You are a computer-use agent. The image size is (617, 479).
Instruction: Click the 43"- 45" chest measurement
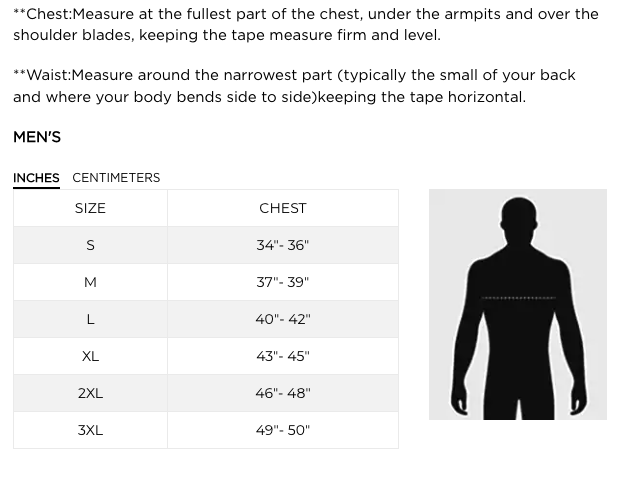click(x=282, y=356)
